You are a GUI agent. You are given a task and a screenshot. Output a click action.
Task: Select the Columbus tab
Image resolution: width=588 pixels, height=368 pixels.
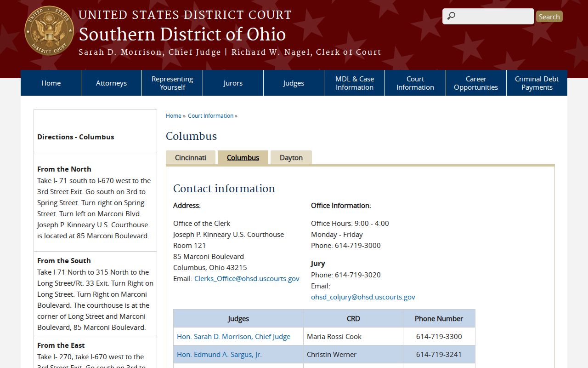coord(243,157)
